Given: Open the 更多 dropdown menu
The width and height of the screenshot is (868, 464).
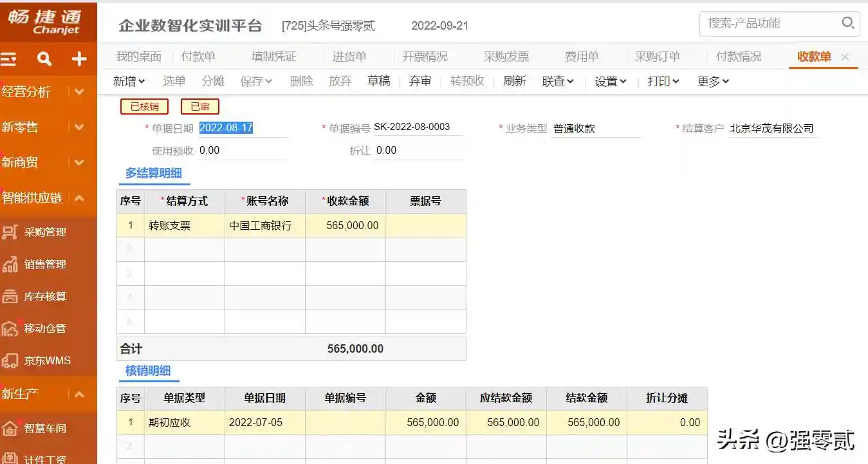Looking at the screenshot, I should coord(713,82).
